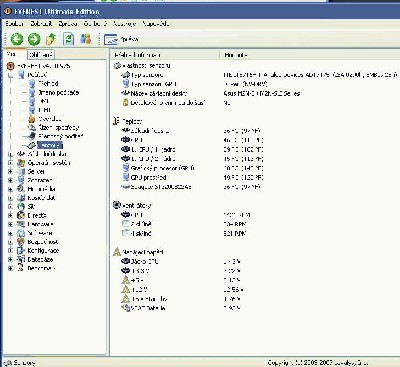Image resolution: width=400 pixels, height=367 pixels.
Task: Open the Oblíbené menu in menu bar
Action: [x=95, y=24]
